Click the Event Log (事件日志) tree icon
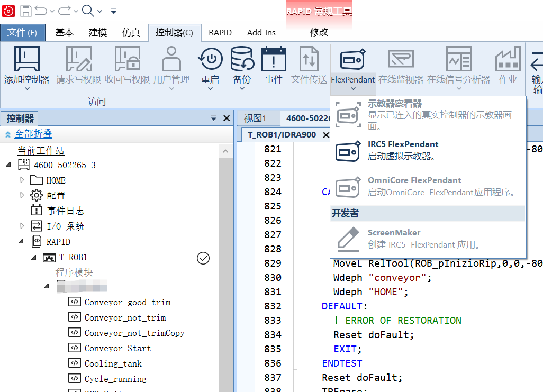This screenshot has width=543, height=392. click(37, 210)
